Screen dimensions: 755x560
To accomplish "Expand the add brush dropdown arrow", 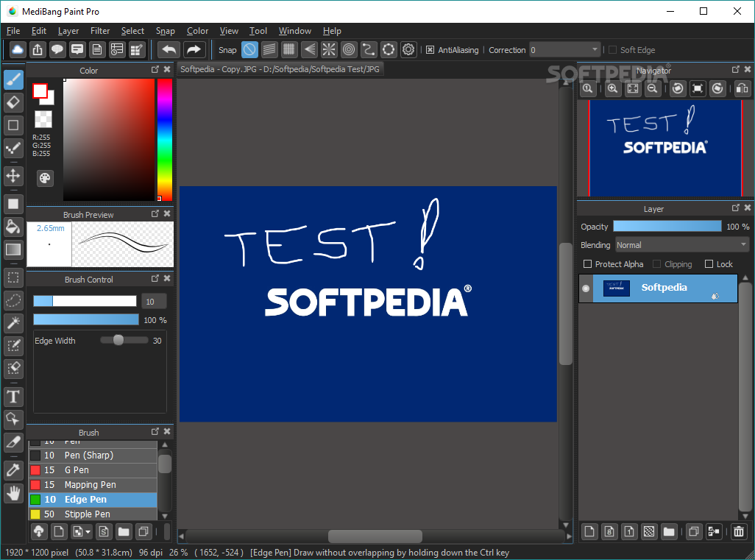I will tap(88, 532).
